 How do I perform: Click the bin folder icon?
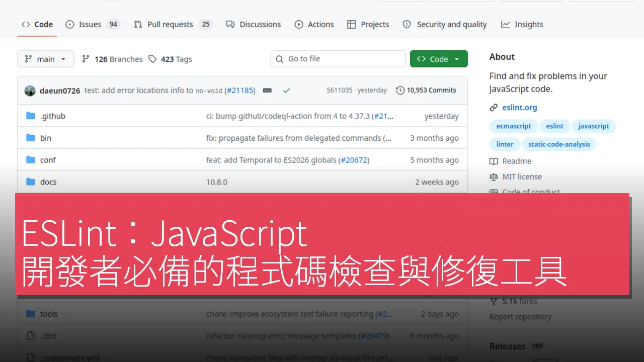[31, 138]
